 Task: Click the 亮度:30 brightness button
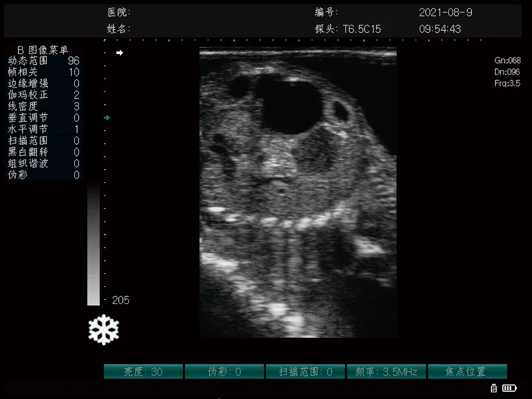pos(143,371)
